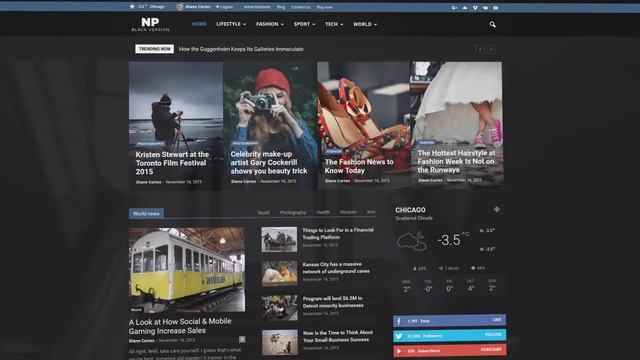Click Fashion tag on Hottest Hairstyle card
640x360 pixels.
click(427, 142)
